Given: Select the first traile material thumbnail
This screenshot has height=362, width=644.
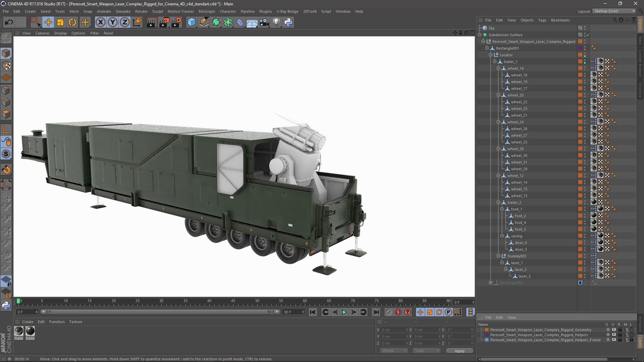Looking at the screenshot, I should (19, 331).
